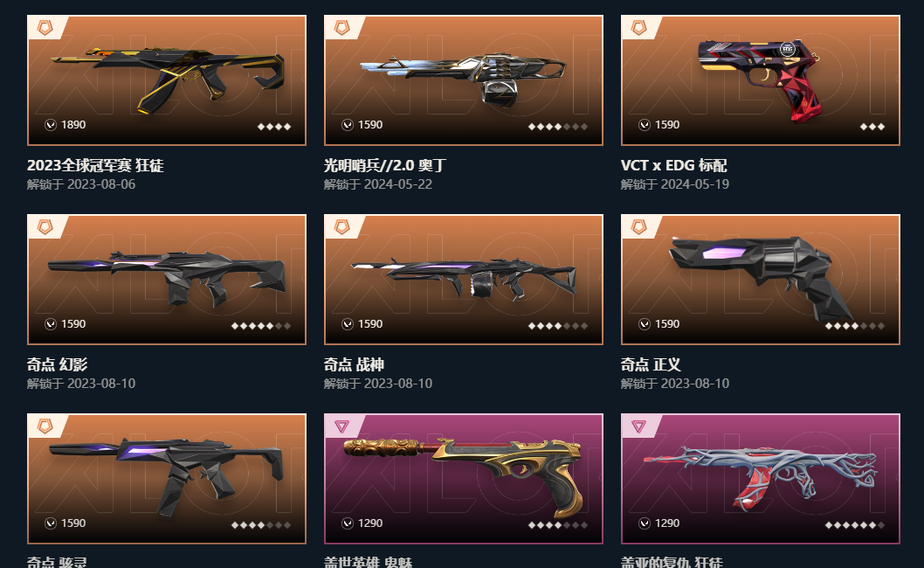Click the 1290 price icon on 鬼魅 card
Viewport: 924px width, 568px height.
[x=348, y=523]
